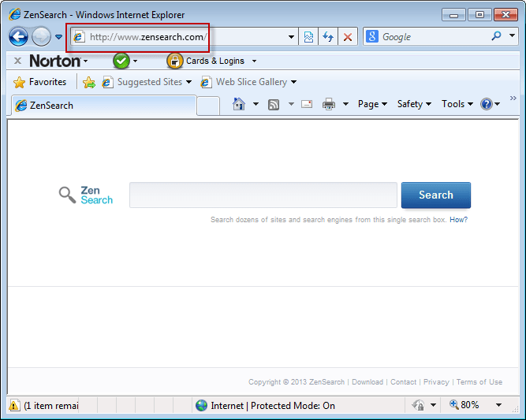Toggle the Compatibility View icon

coord(308,37)
